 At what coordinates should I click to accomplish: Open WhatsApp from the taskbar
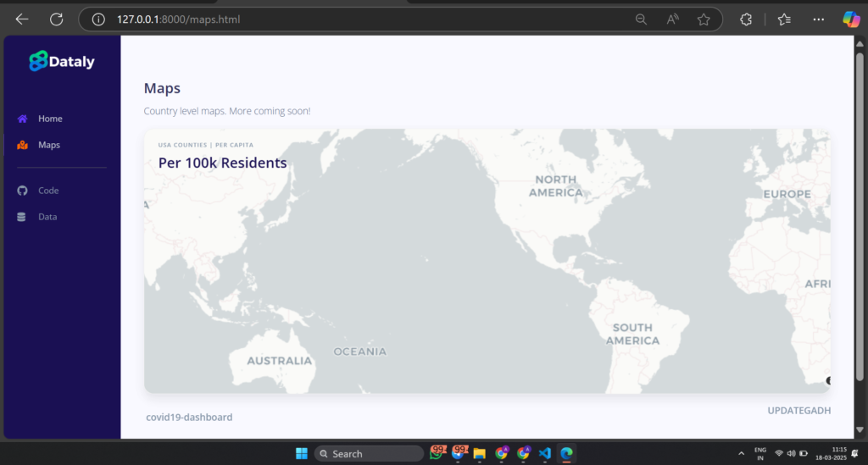pos(437,453)
